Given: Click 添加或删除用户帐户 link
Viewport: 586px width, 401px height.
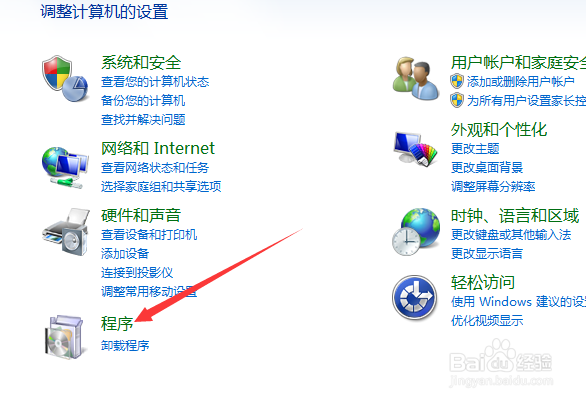Looking at the screenshot, I should 520,81.
